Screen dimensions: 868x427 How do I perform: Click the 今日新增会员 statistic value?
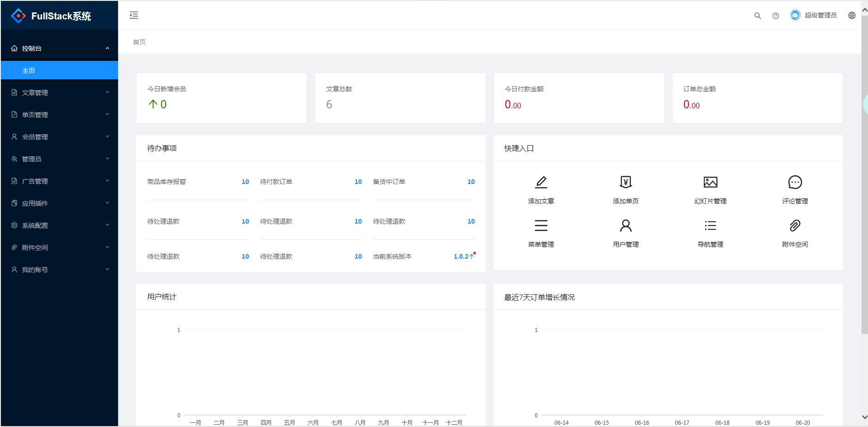(157, 104)
